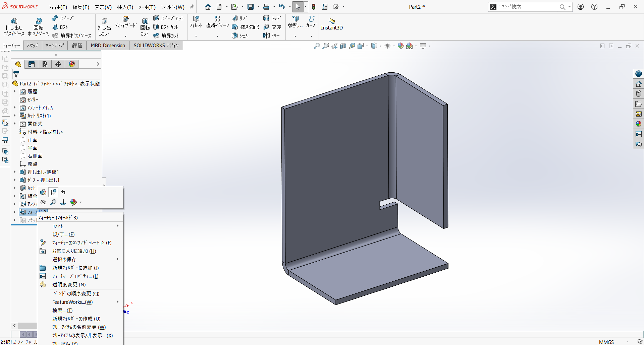Viewport: 644px width, 345px height.
Task: Open the Section View tool
Action: (343, 46)
